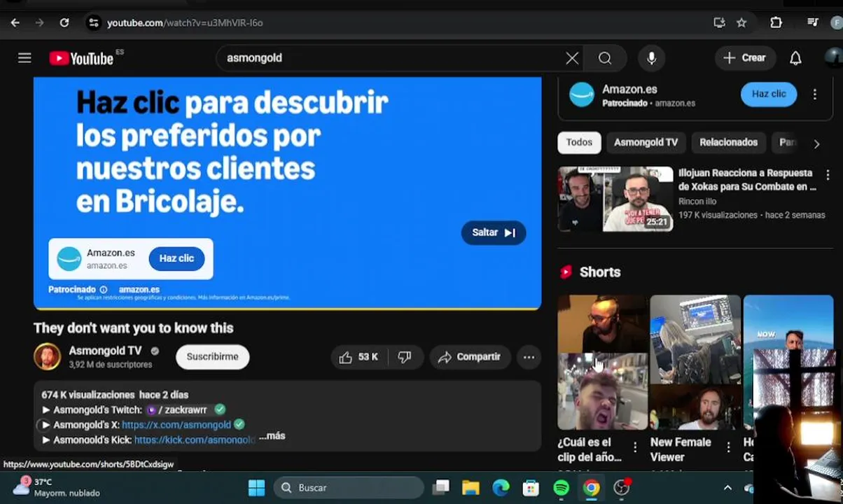Viewport: 843px width, 504px height.
Task: Open Microsoft Edge from the taskbar
Action: click(x=501, y=488)
